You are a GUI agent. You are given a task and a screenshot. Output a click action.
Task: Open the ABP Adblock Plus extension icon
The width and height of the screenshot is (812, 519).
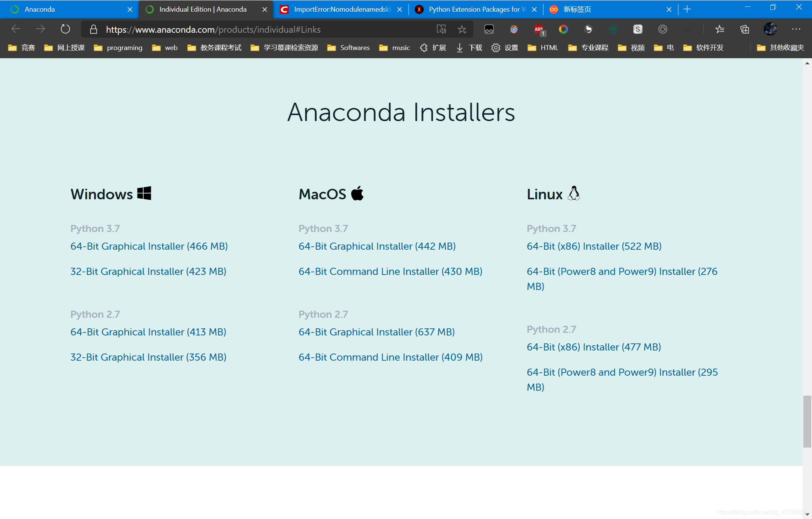[539, 30]
